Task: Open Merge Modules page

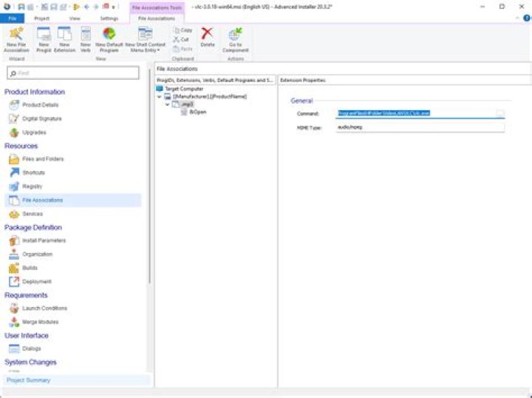Action: [40, 322]
